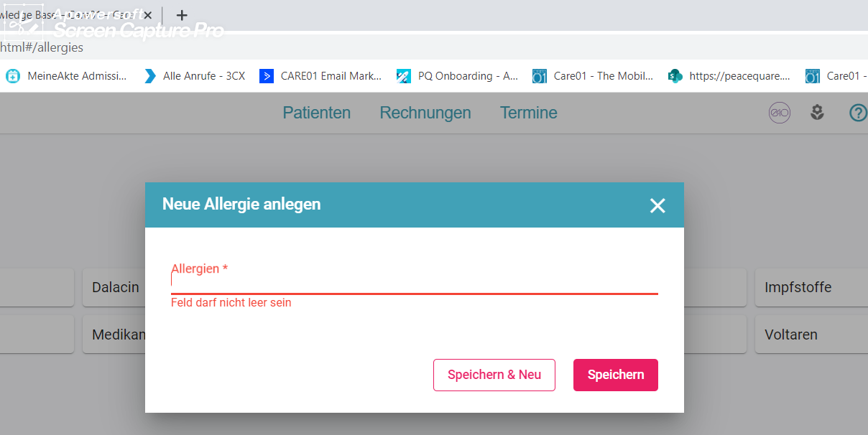Go to the Patienten tab
Image resolution: width=868 pixels, height=435 pixels.
pyautogui.click(x=317, y=113)
